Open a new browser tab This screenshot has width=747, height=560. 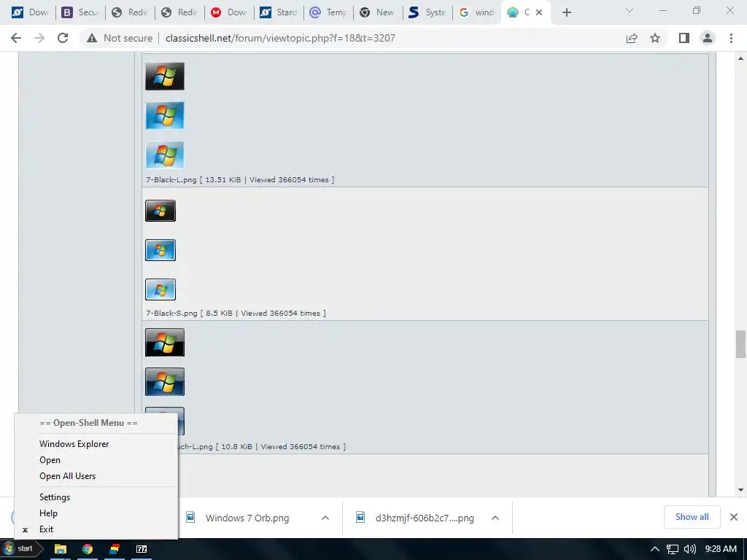[x=566, y=12]
